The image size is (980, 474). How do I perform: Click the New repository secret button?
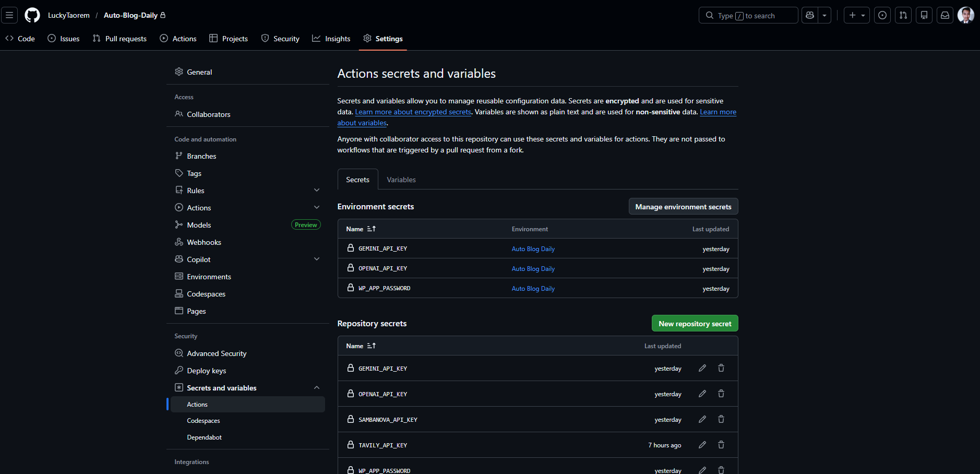[x=695, y=323]
